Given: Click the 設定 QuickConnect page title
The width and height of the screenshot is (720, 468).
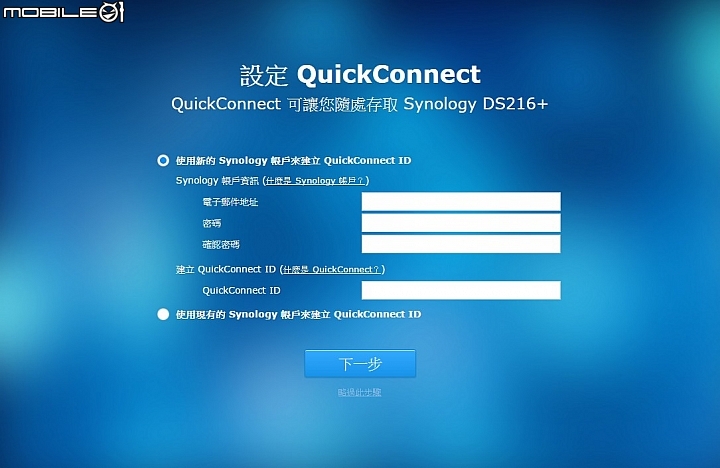Looking at the screenshot, I should pyautogui.click(x=360, y=74).
